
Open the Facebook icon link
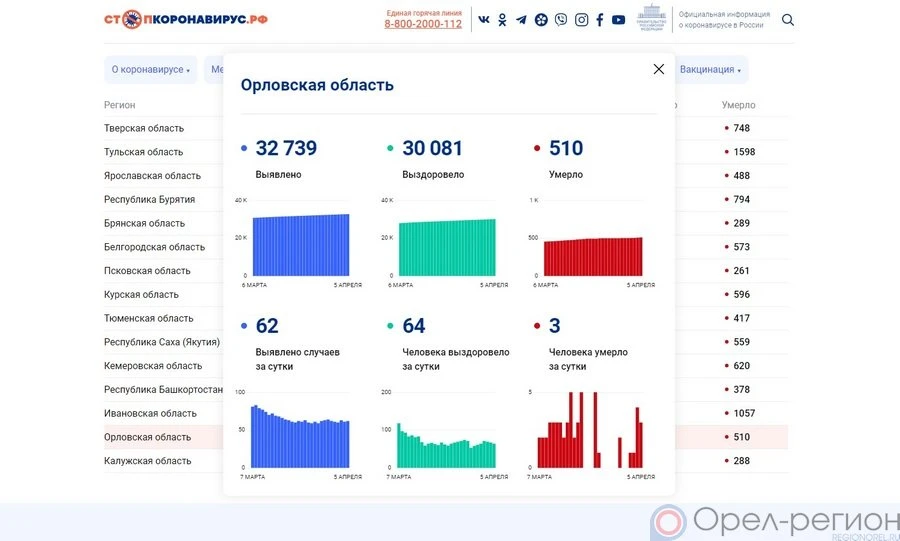pos(600,20)
